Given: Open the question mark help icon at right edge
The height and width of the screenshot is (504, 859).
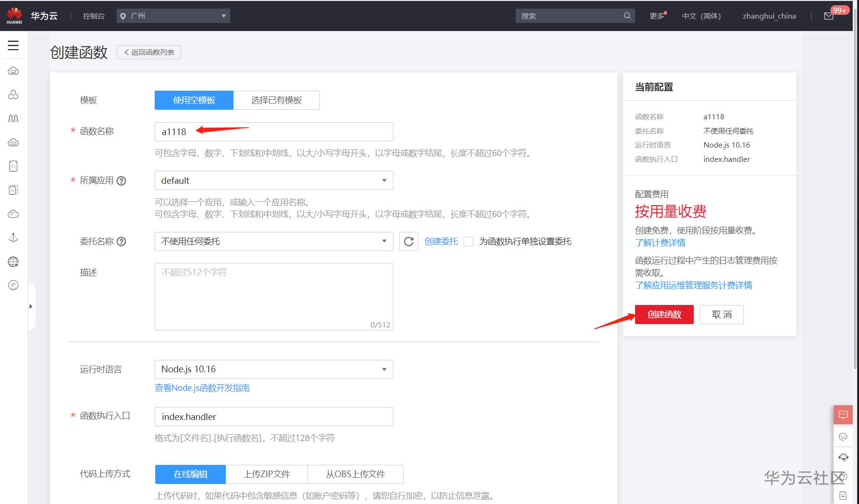Looking at the screenshot, I should click(x=844, y=476).
